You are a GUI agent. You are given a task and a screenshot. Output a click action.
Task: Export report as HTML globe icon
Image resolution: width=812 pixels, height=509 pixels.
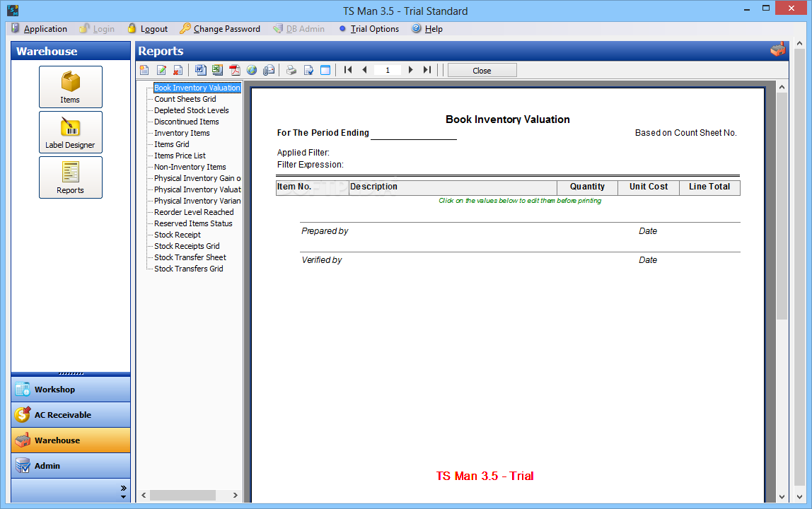pos(252,70)
